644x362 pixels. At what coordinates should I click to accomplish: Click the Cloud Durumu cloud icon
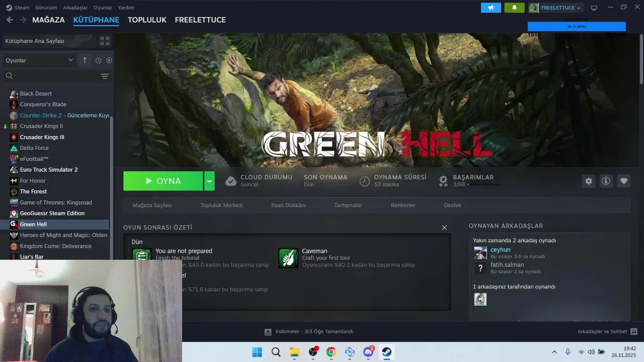point(231,181)
